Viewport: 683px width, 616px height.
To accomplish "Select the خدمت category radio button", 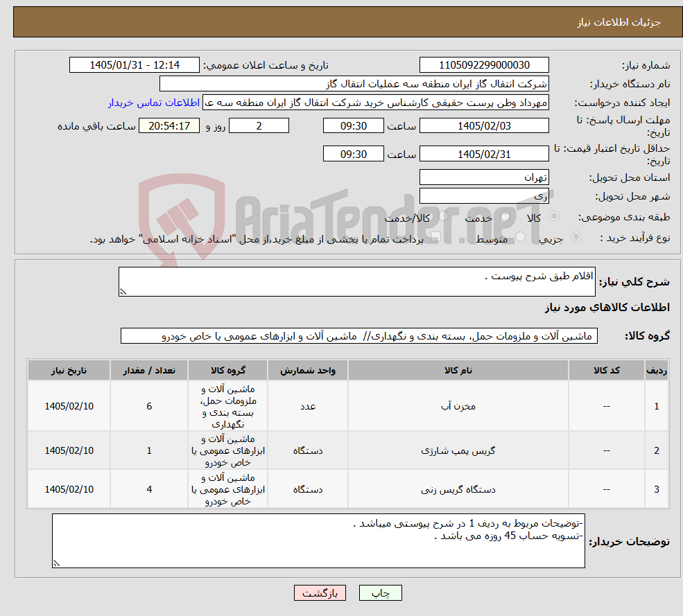I will tap(505, 216).
